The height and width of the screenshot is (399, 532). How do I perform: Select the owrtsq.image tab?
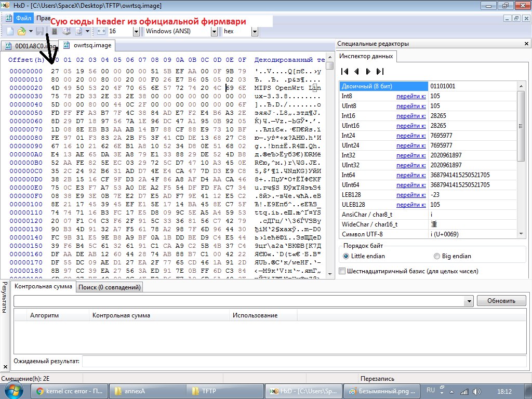87,45
